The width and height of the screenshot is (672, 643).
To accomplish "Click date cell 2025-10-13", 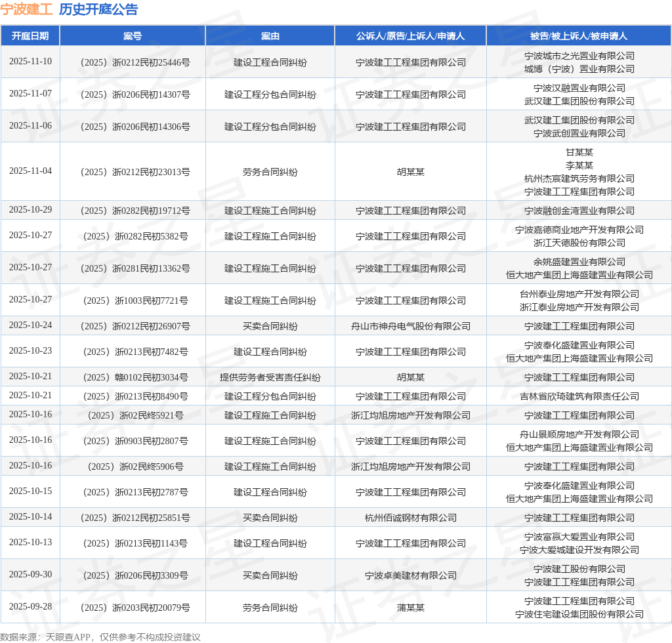I will (x=30, y=543).
